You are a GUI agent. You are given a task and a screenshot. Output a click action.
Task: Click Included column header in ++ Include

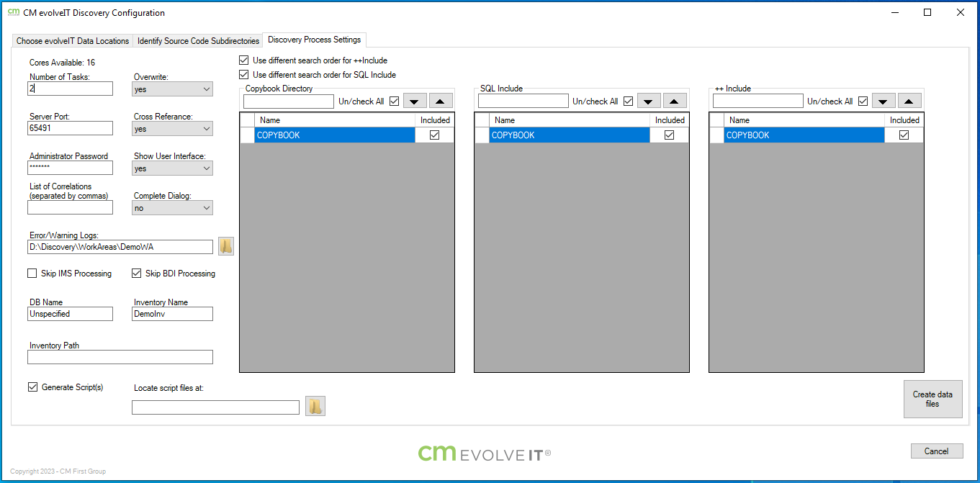pyautogui.click(x=904, y=120)
